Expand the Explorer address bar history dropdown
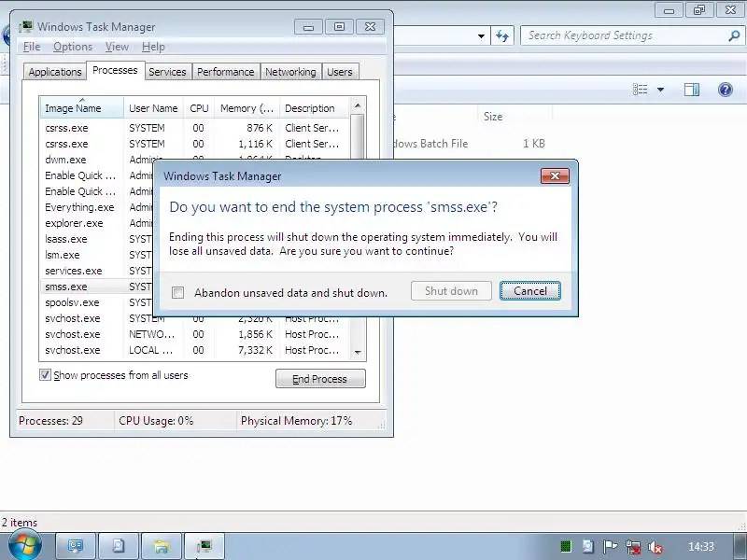This screenshot has height=560, width=747. (481, 35)
